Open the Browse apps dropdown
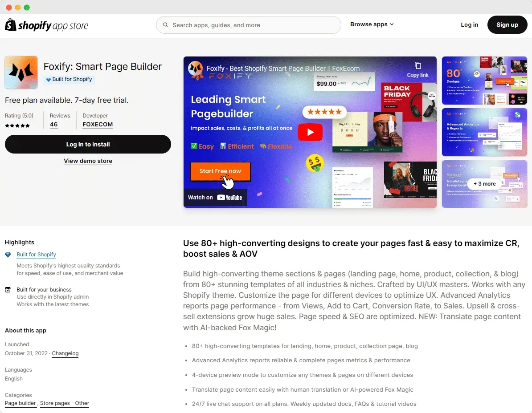 pyautogui.click(x=372, y=24)
